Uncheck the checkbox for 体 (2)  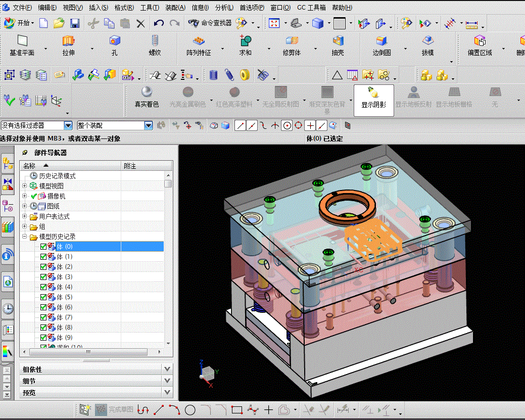pos(43,267)
